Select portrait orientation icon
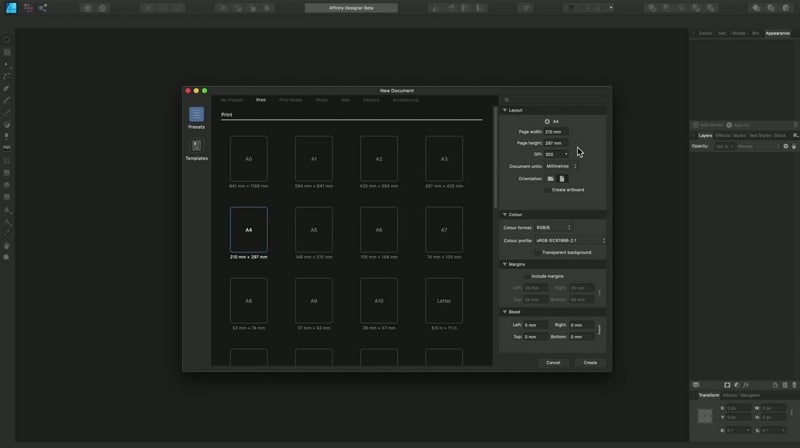 [x=562, y=179]
